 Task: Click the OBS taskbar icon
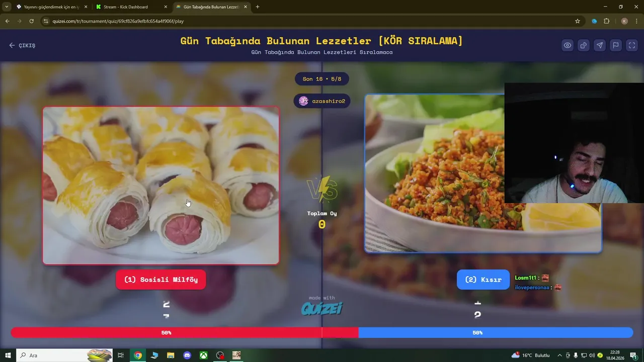pyautogui.click(x=220, y=355)
